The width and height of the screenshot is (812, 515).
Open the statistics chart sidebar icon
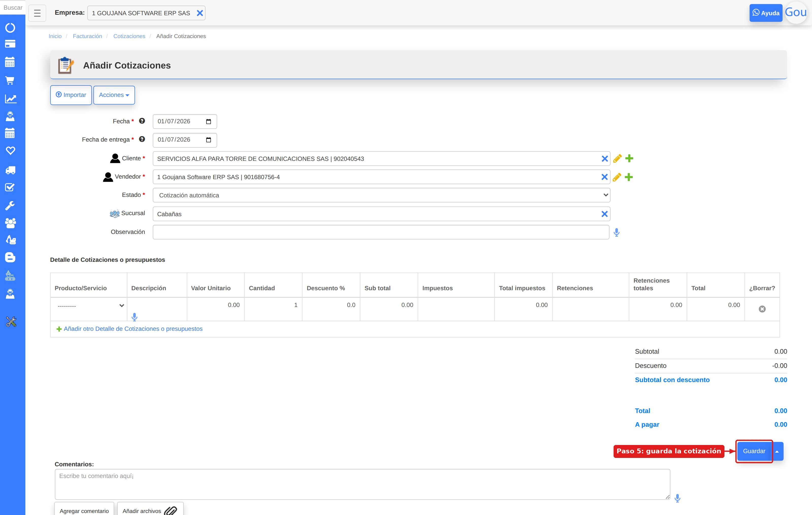(x=10, y=98)
